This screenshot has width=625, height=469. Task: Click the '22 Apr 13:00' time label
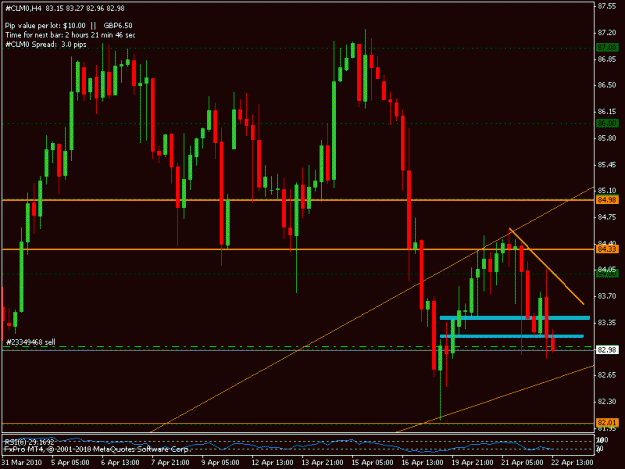point(572,462)
